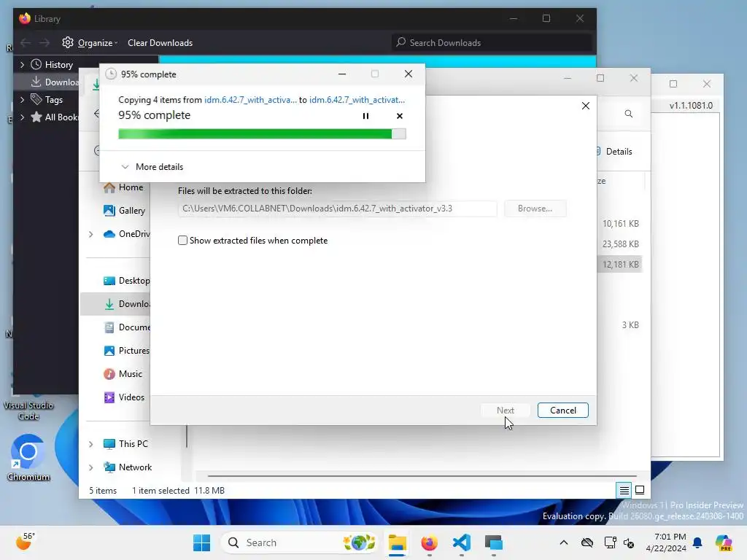Cancel the copy with the small X
747x560 pixels.
pyautogui.click(x=400, y=116)
